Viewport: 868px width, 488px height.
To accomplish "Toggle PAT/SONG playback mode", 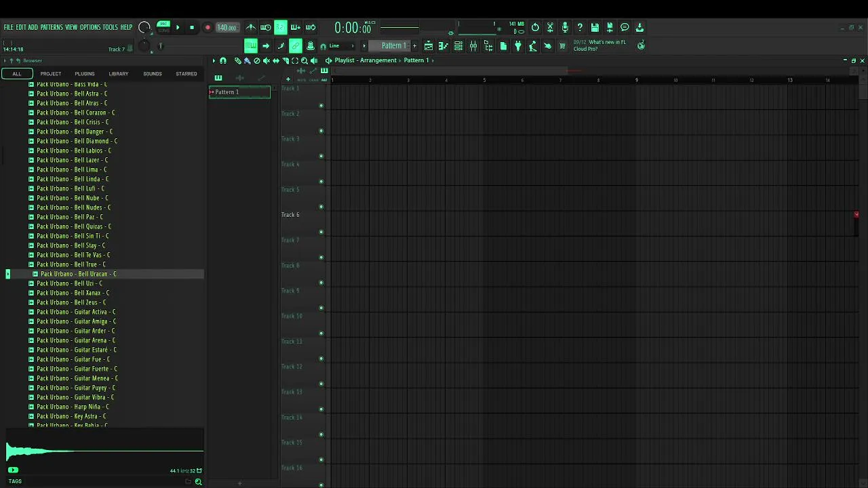I will (163, 27).
